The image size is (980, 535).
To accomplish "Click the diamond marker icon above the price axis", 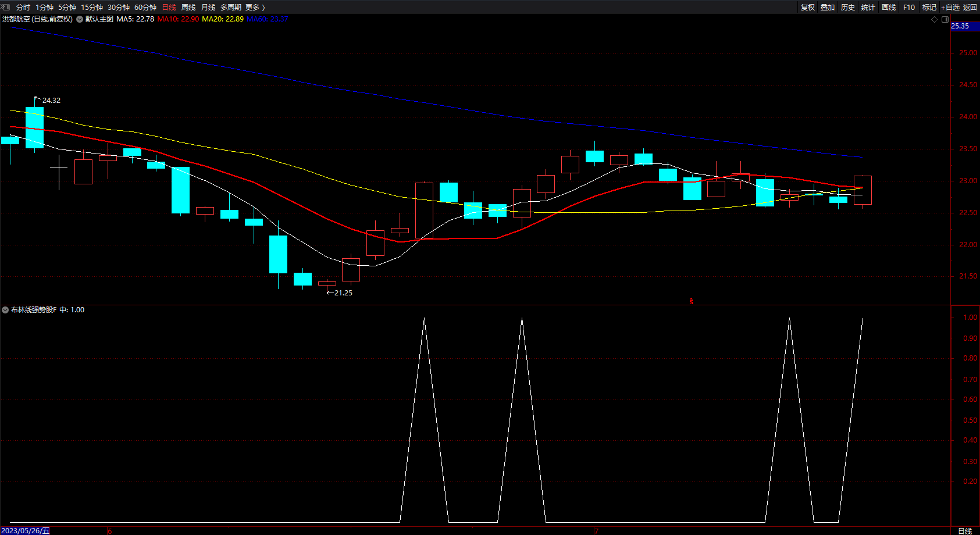I will pos(935,19).
